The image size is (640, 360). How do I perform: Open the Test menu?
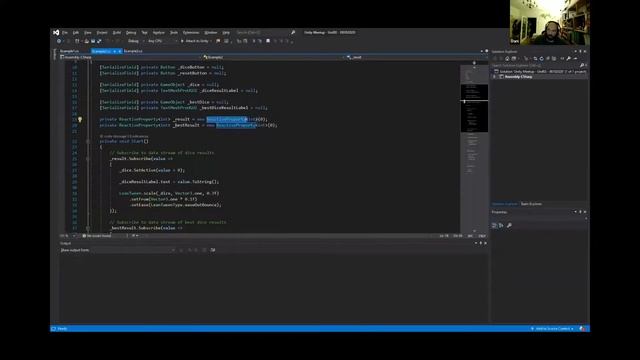point(144,33)
